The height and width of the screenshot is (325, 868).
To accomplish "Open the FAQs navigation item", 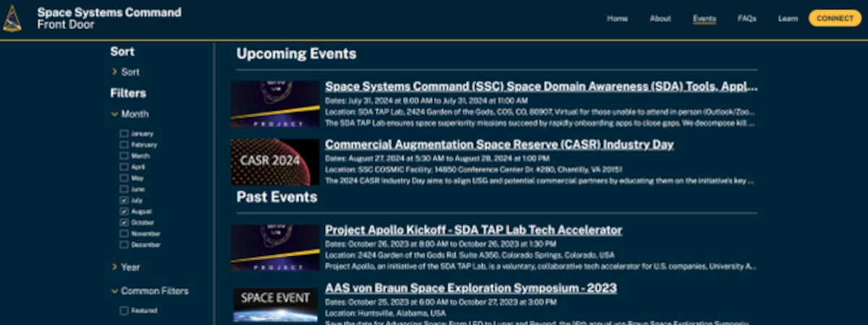I will [x=746, y=19].
